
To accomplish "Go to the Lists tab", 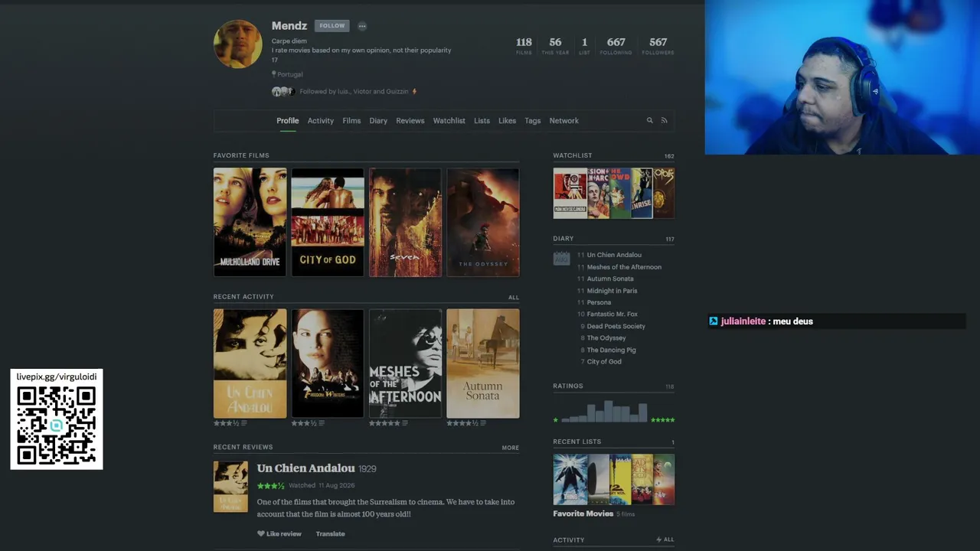I will pos(482,121).
